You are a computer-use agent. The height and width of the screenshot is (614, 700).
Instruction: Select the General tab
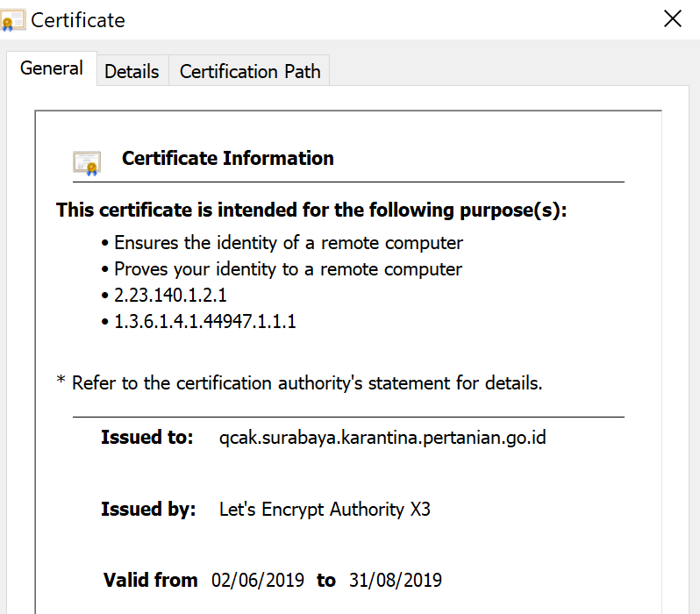tap(52, 68)
